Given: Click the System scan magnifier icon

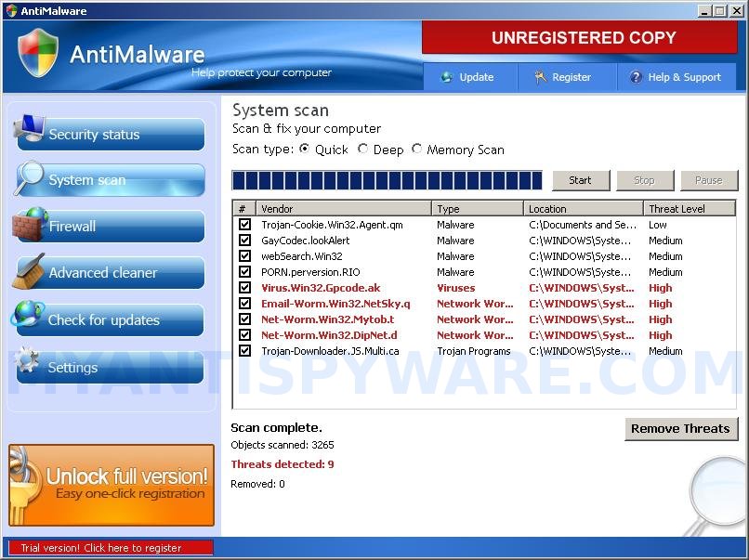Looking at the screenshot, I should (29, 177).
